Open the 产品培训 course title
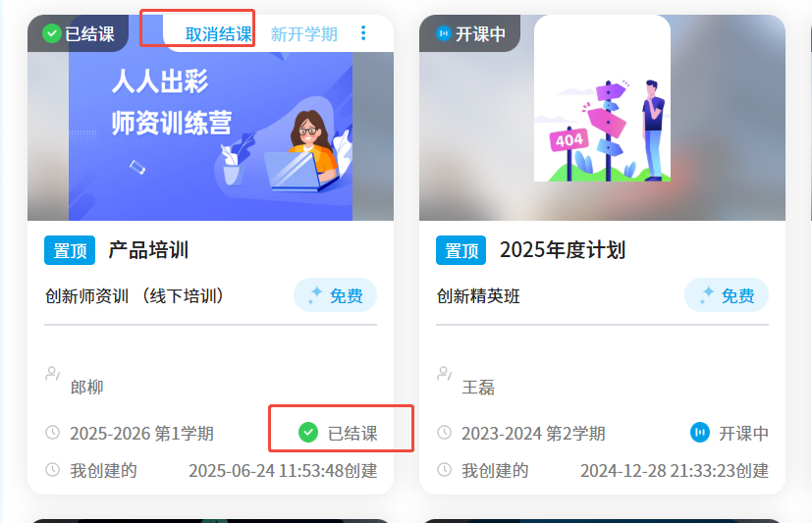This screenshot has width=812, height=523. 148,250
